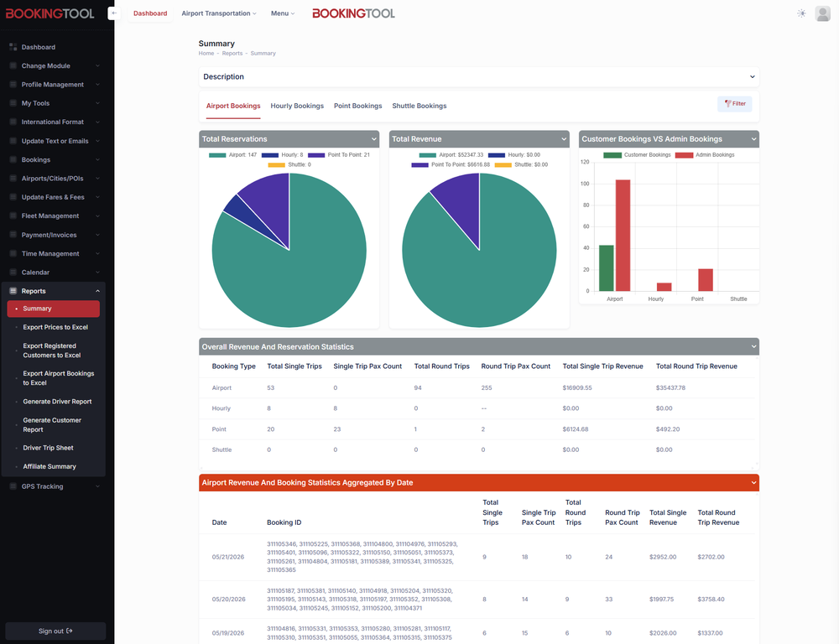Open Summary under Reports sidebar
Image resolution: width=839 pixels, height=644 pixels.
coord(54,309)
